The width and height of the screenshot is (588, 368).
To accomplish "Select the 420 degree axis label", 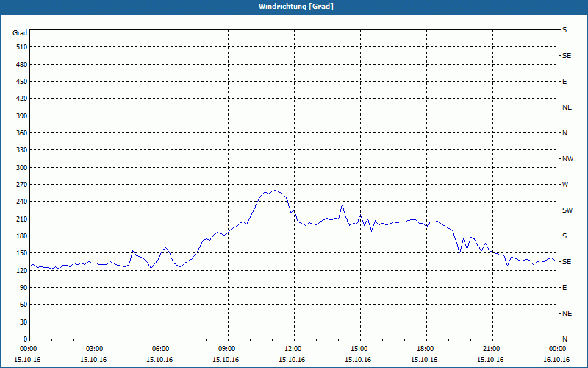I will 21,99.
